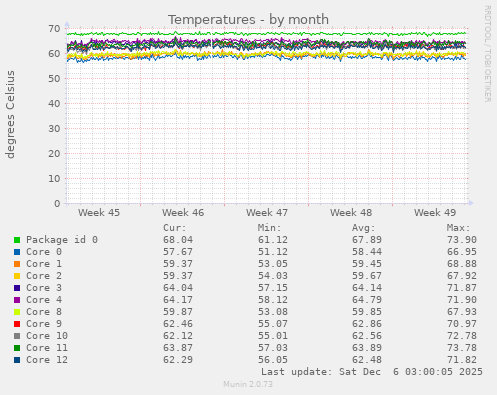
Task: Click the Week 45 axis label
Action: point(99,213)
